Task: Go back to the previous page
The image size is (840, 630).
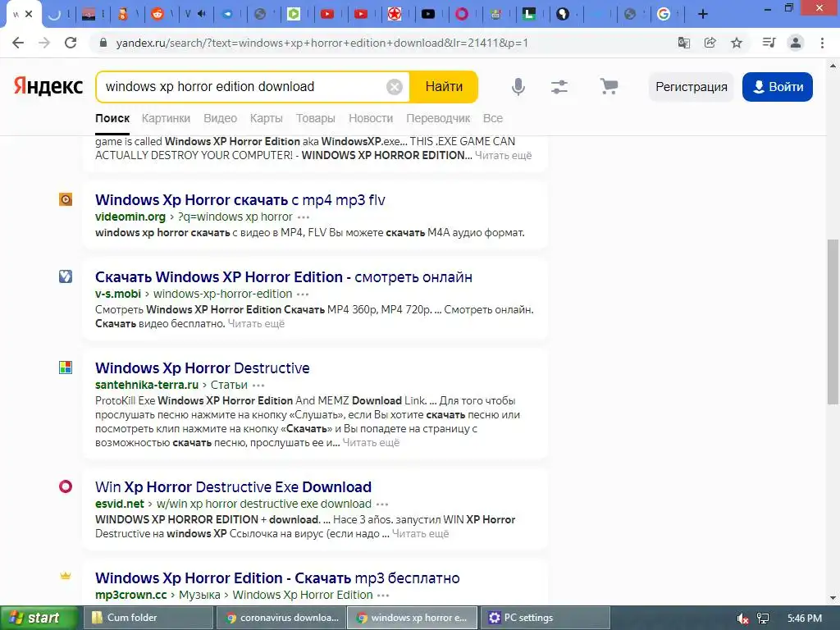Action: click(18, 43)
